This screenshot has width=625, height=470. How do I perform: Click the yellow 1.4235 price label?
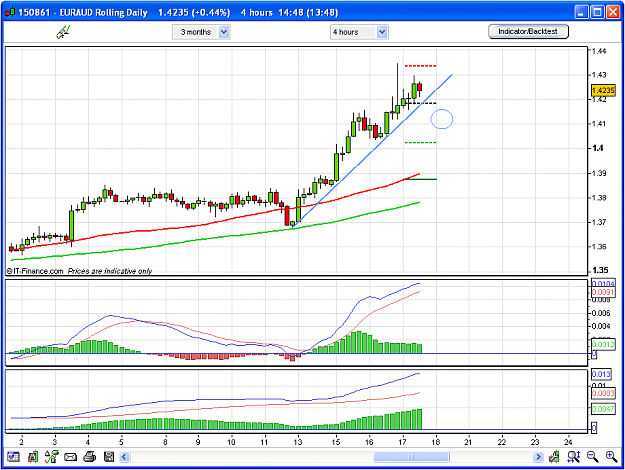coord(603,90)
